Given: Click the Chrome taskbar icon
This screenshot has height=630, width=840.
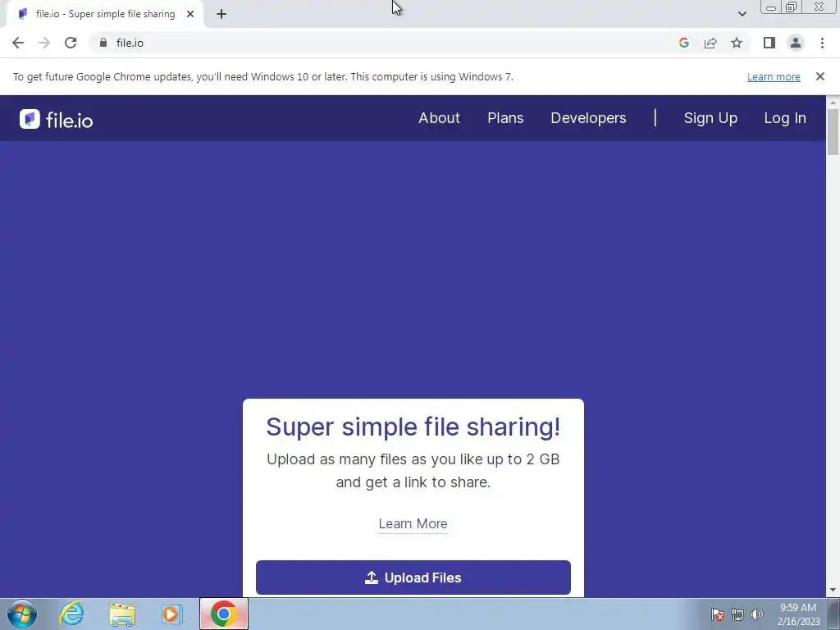Looking at the screenshot, I should pyautogui.click(x=224, y=614).
